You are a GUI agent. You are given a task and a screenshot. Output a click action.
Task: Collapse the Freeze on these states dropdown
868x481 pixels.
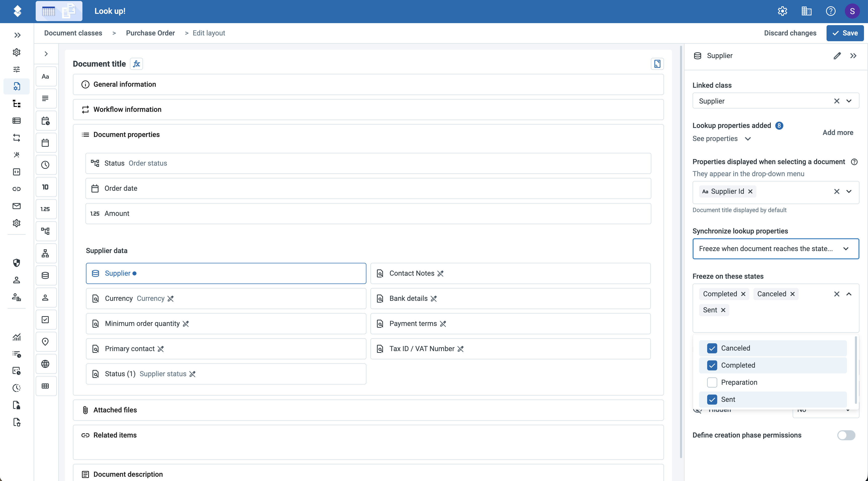pyautogui.click(x=848, y=294)
